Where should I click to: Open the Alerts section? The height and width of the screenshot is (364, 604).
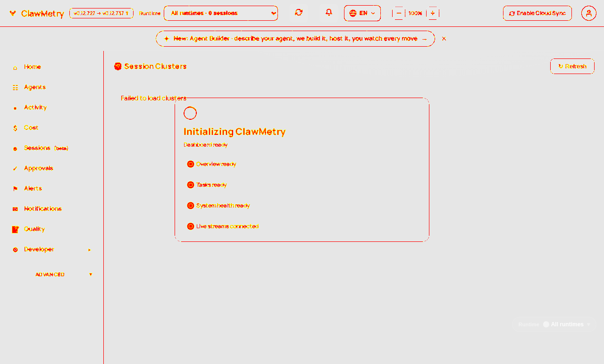33,189
